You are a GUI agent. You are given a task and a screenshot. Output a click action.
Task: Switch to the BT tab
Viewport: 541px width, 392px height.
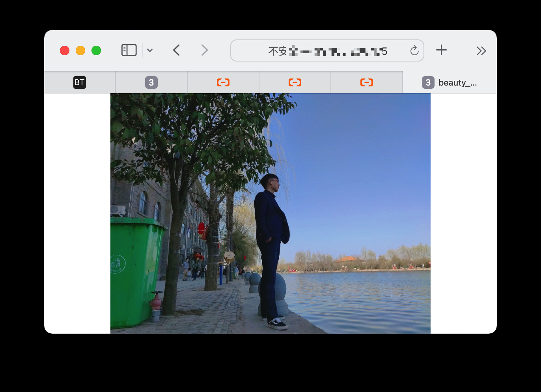[x=80, y=82]
